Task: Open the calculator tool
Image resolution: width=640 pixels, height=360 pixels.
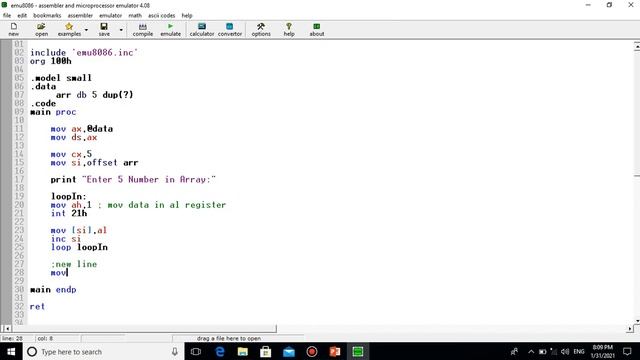Action: point(202,29)
